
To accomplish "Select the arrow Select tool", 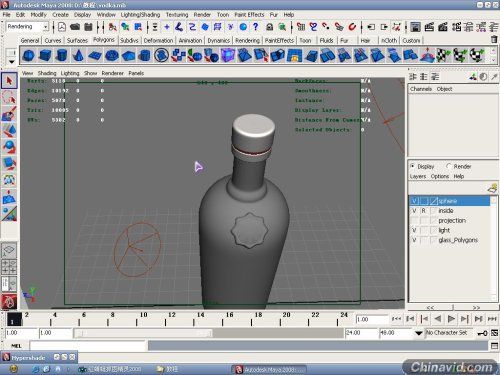I will (x=9, y=81).
